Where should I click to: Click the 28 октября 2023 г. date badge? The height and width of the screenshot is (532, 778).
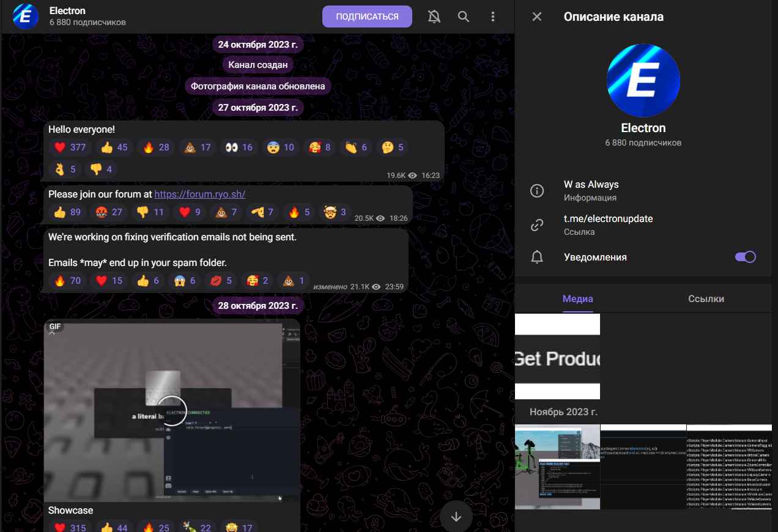[258, 305]
